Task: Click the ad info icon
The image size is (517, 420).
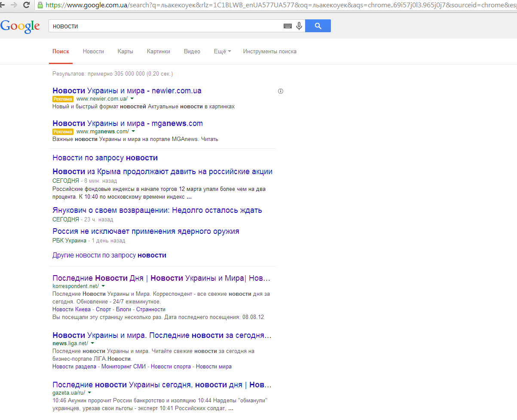Action: (281, 91)
